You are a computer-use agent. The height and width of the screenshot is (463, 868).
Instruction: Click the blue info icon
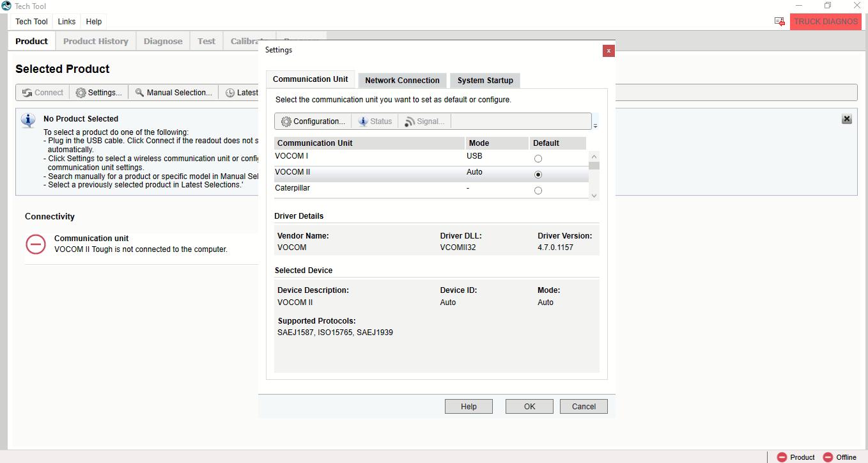click(x=28, y=120)
